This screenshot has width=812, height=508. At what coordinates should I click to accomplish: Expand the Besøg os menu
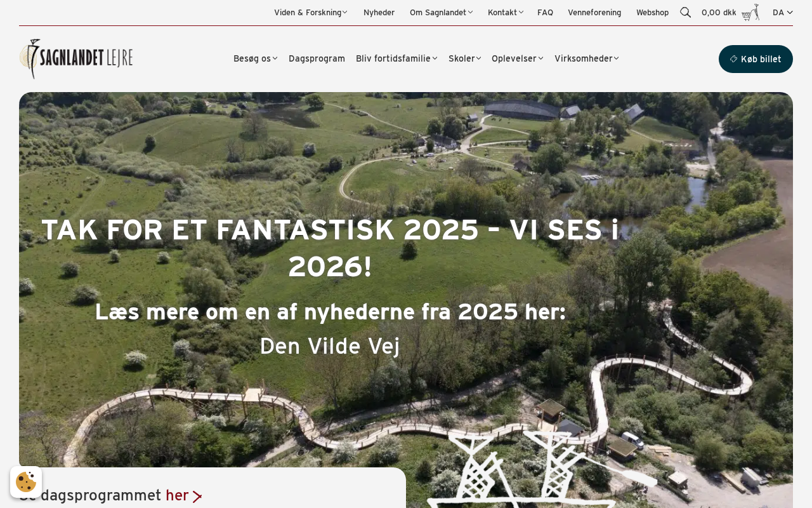tap(255, 58)
